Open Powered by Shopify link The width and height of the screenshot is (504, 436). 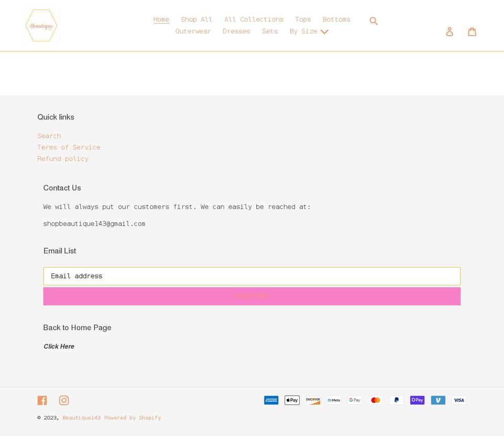132,418
